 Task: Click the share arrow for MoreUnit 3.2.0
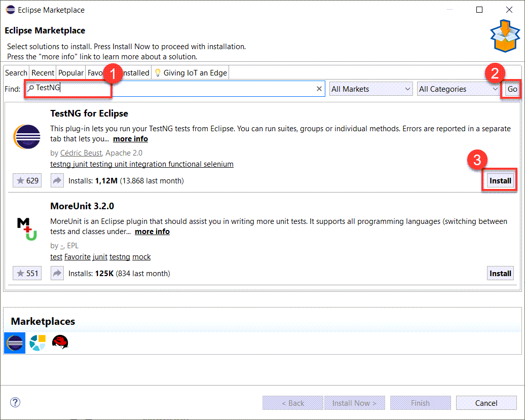pos(57,274)
